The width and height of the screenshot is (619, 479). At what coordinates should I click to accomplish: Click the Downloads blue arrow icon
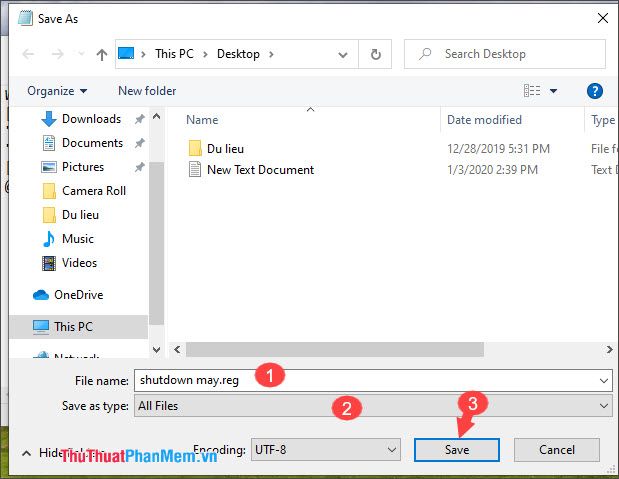[49, 119]
